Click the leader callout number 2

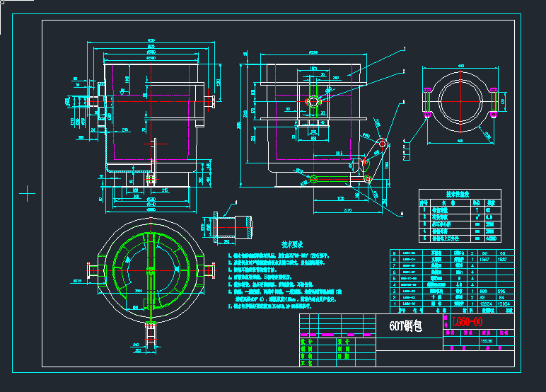(x=403, y=71)
